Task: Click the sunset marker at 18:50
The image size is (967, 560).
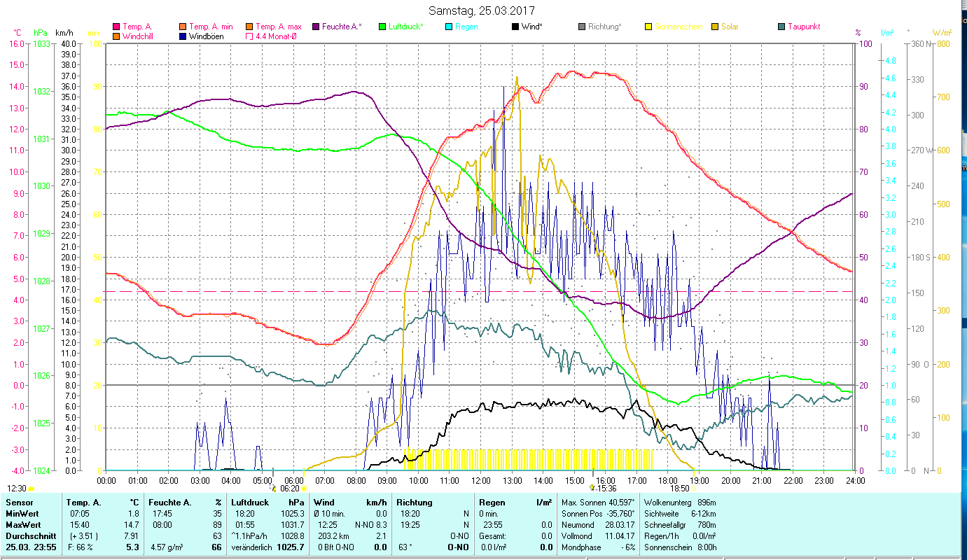Action: (679, 489)
